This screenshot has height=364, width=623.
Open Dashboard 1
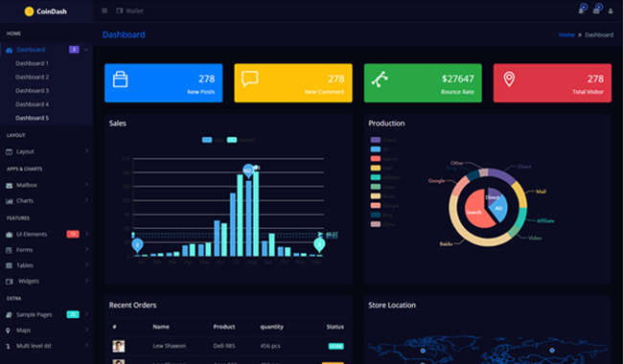pos(32,63)
